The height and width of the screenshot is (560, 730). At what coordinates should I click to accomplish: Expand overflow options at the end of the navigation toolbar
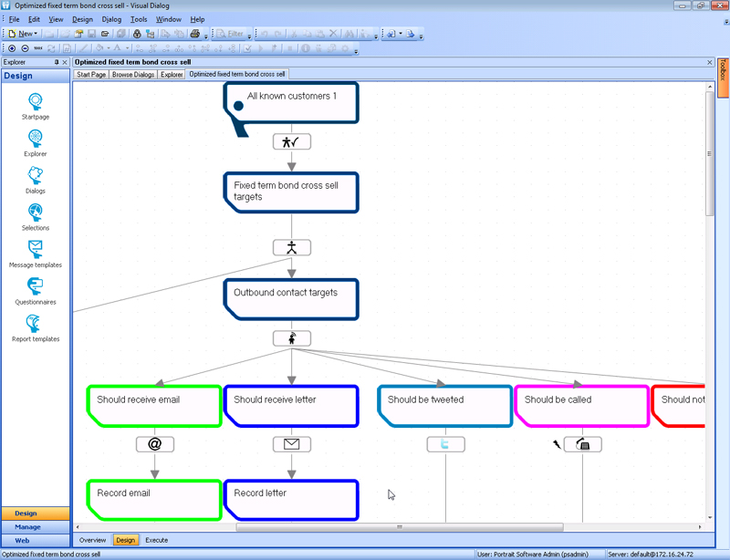point(421,36)
